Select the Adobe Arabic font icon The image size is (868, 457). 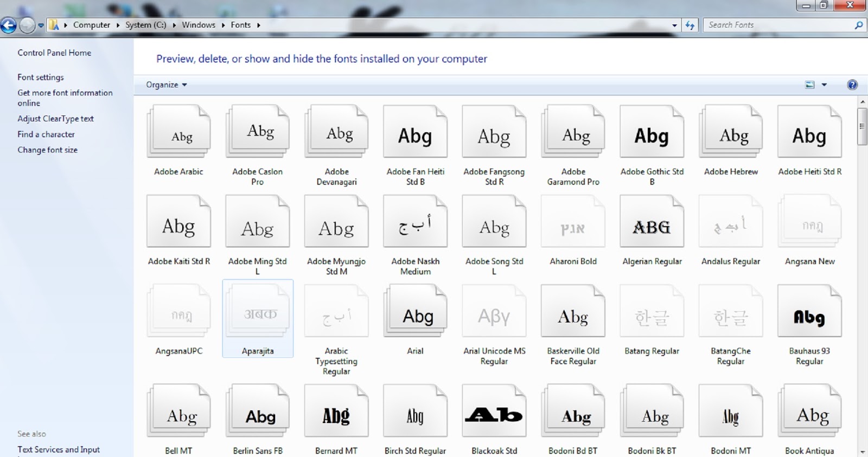click(178, 132)
